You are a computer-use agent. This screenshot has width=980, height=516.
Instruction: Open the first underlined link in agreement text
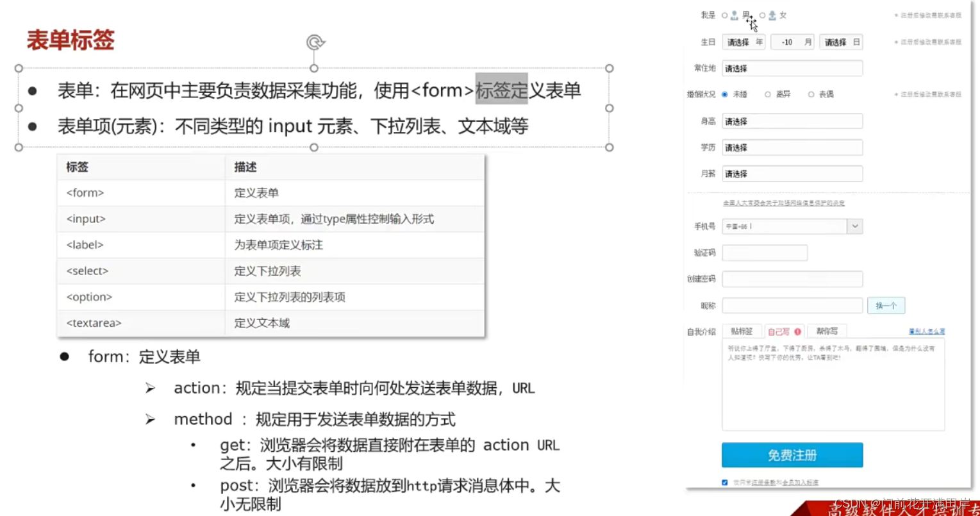tap(763, 482)
